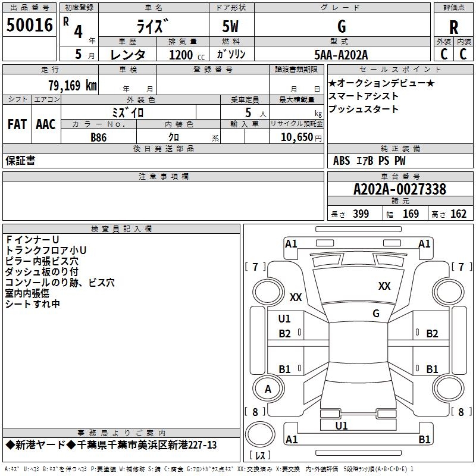Select the 新港ヤード address line

pyautogui.click(x=111, y=445)
